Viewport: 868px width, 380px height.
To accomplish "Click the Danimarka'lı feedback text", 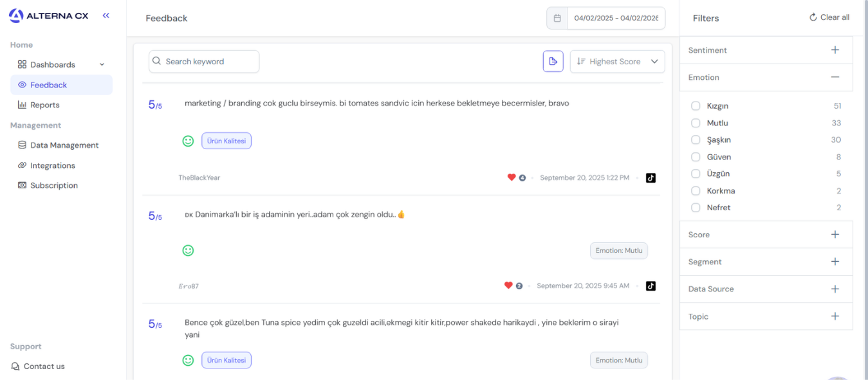I will click(295, 214).
